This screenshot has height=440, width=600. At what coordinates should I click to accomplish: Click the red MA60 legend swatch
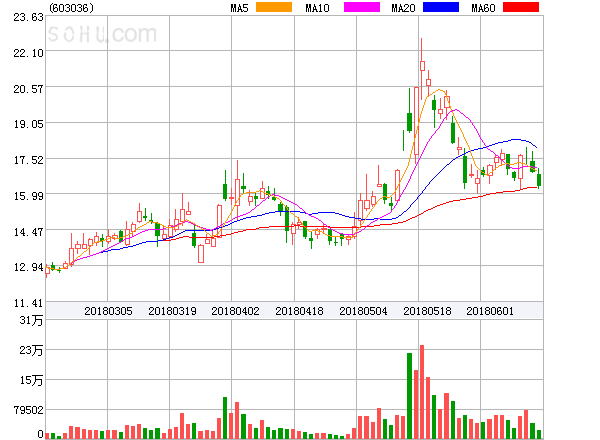pos(521,7)
